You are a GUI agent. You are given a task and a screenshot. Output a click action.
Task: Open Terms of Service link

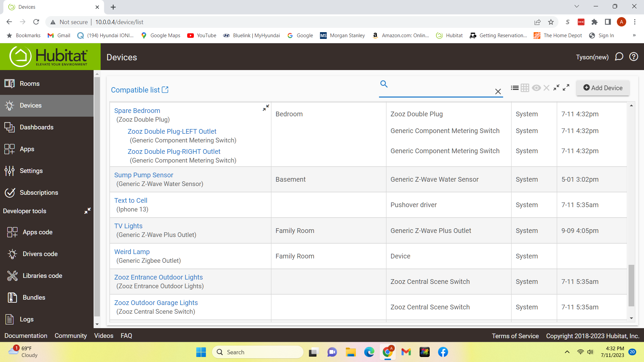point(515,336)
